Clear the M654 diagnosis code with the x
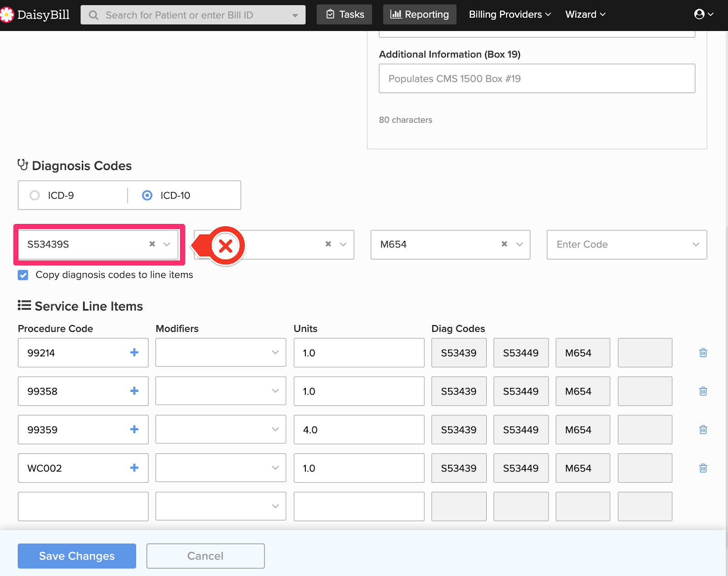728x576 pixels. (x=504, y=244)
